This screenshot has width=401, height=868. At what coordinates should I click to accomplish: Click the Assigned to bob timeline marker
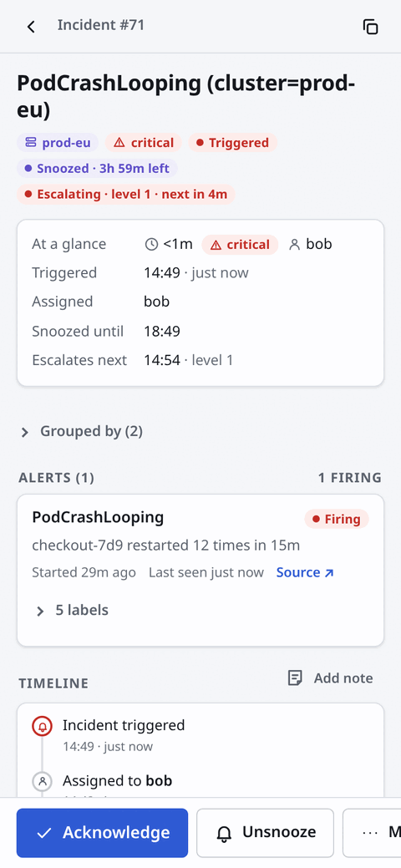[x=42, y=782]
